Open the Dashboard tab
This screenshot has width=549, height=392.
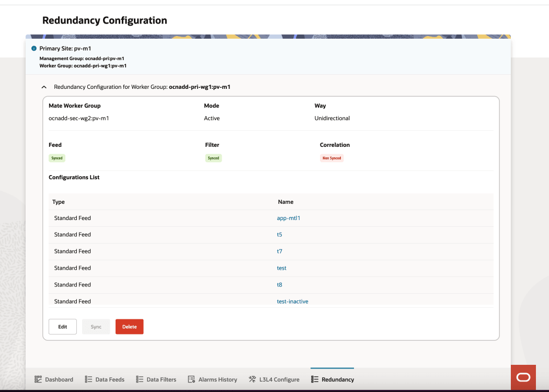54,379
